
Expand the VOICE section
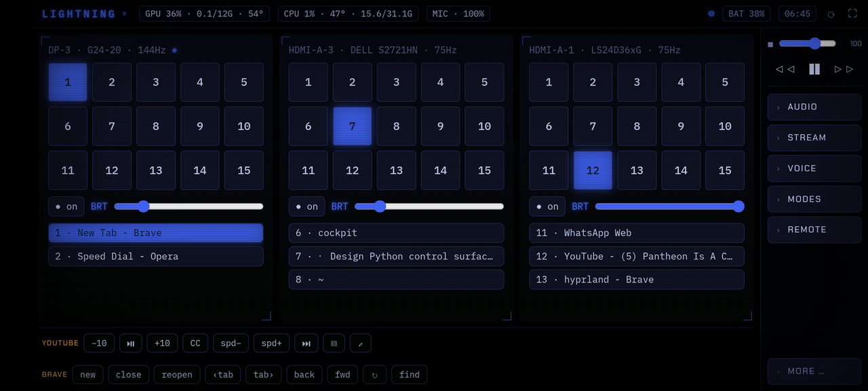[814, 168]
